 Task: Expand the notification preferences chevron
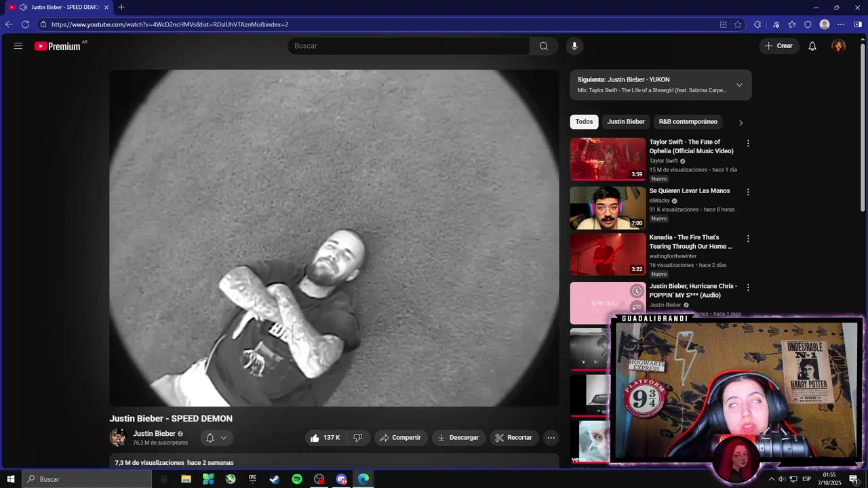223,438
